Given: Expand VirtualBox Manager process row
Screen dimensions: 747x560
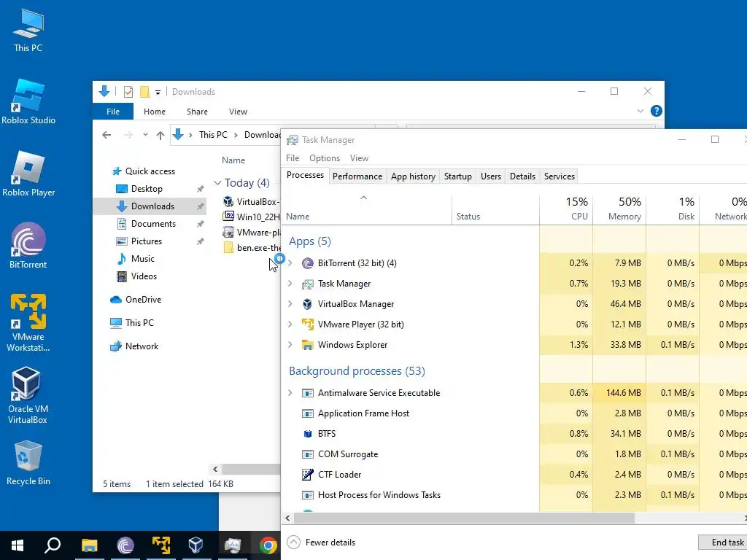Looking at the screenshot, I should click(x=290, y=304).
